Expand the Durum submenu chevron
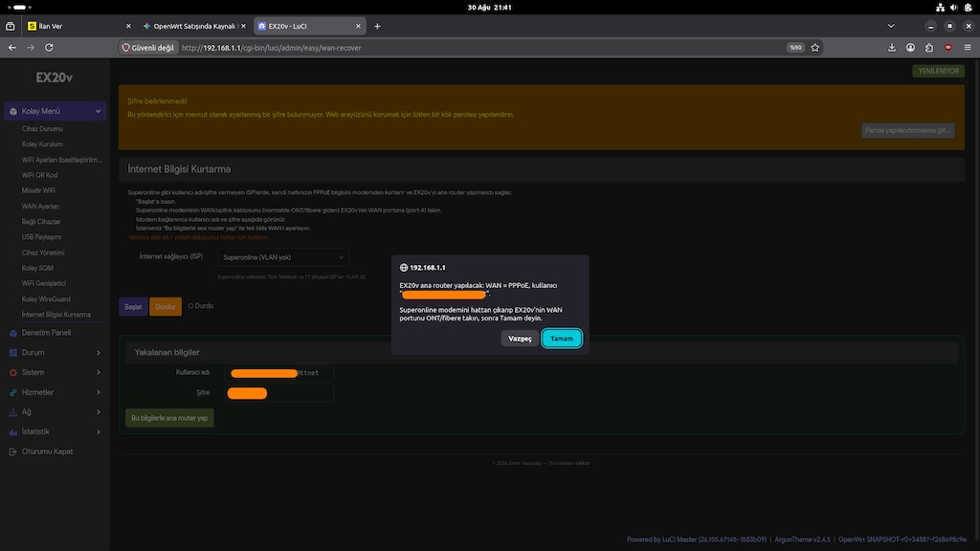 pyautogui.click(x=99, y=353)
